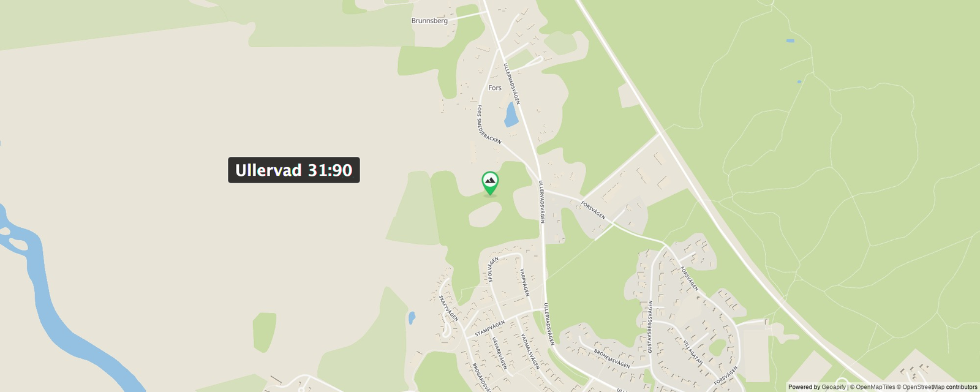Click the green mountain map marker
Screen dimensions: 980x392
pos(490,183)
